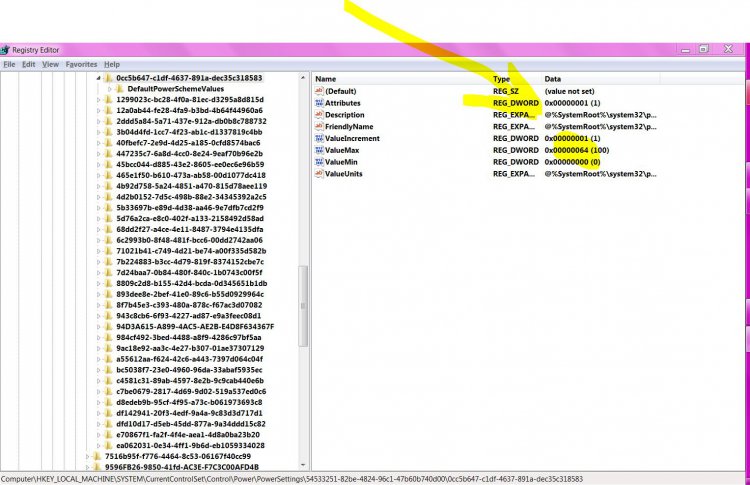Screen dimensions: 750x485
Task: Select key 9ac18e92-aa3c-4e27-b307-01ae37307129
Action: click(x=190, y=348)
